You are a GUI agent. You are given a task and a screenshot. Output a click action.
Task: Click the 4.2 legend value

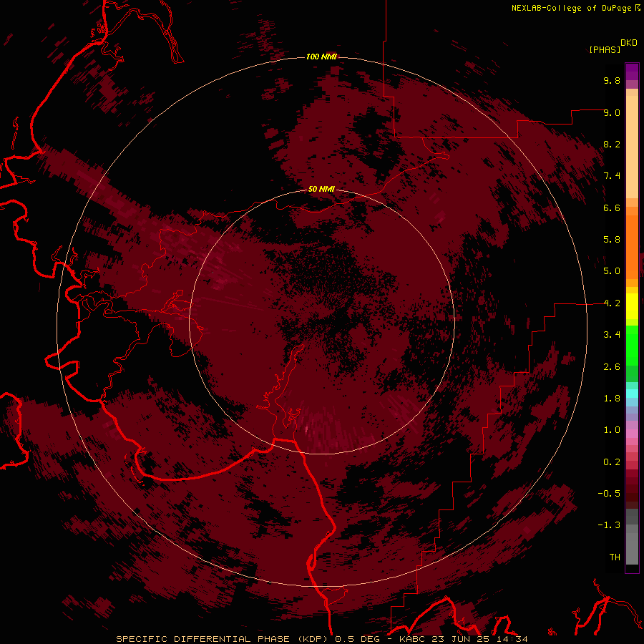[612, 303]
